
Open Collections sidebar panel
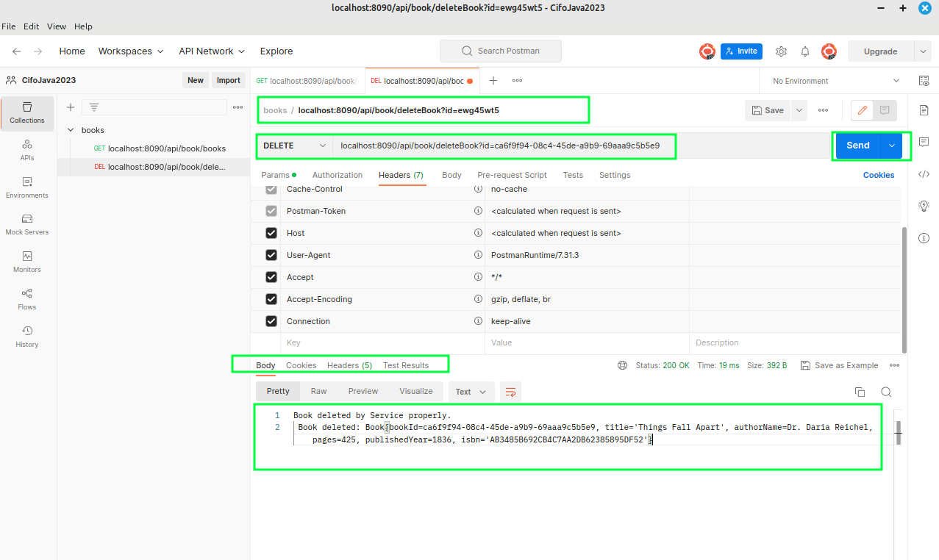[27, 113]
